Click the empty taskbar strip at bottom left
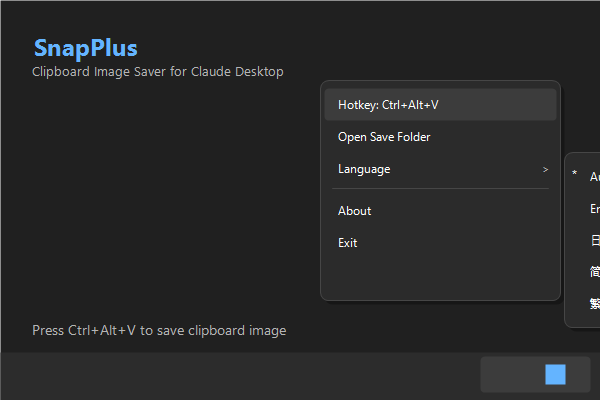This screenshot has width=600, height=400. [200, 376]
